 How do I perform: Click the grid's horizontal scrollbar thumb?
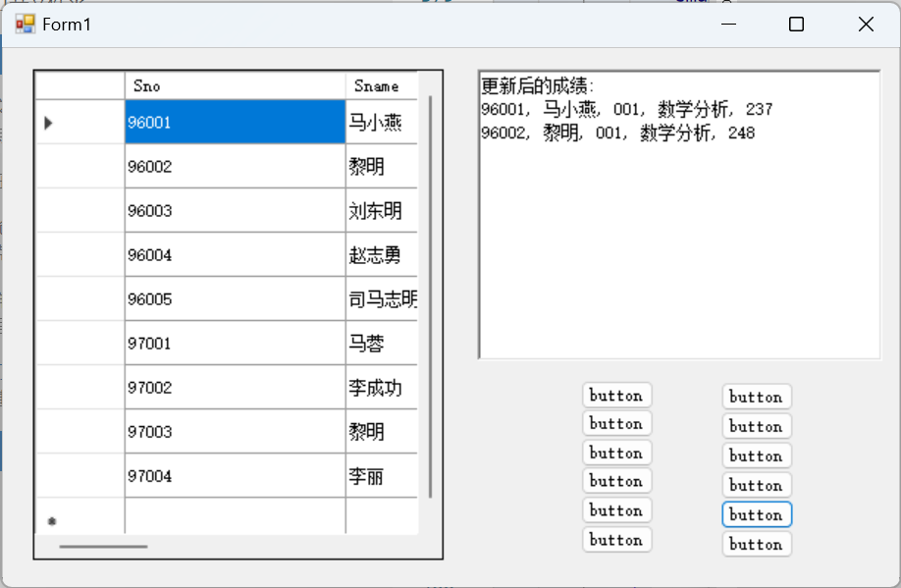(103, 547)
